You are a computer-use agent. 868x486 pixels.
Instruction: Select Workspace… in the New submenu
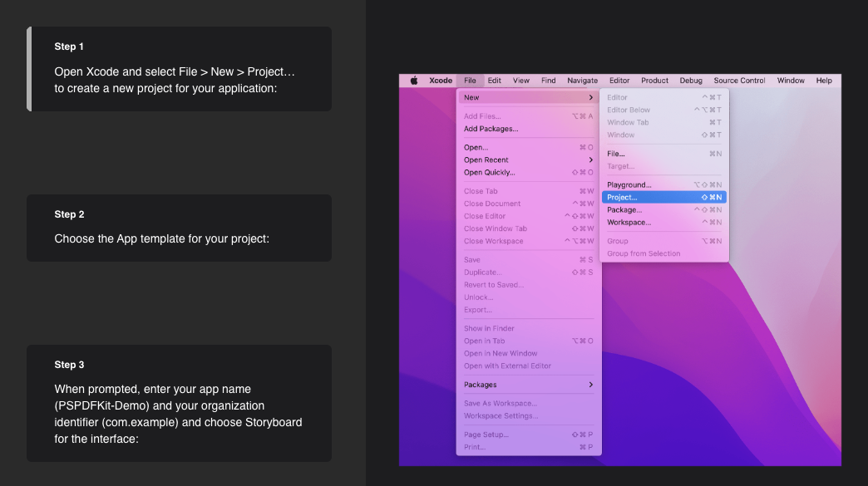[x=629, y=223]
